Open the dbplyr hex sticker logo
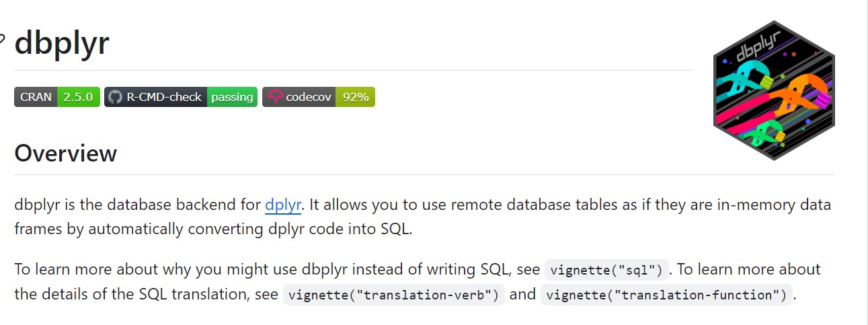The height and width of the screenshot is (325, 868). pos(774,89)
